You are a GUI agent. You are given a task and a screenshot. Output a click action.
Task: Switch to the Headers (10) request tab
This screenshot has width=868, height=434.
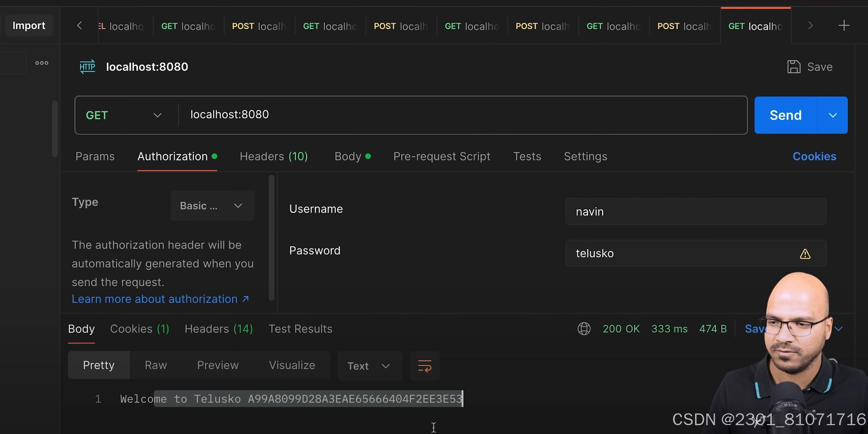point(273,156)
